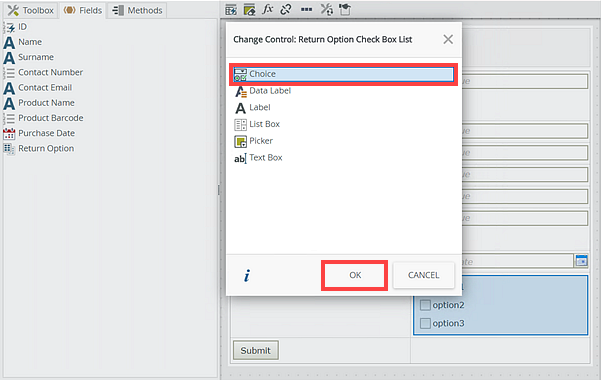Tick the option3 checkbox

click(425, 323)
